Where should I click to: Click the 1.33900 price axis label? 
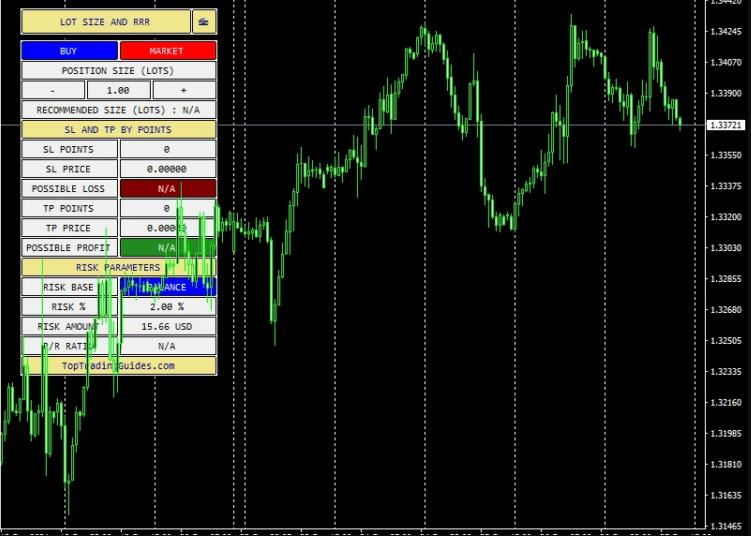coord(726,93)
